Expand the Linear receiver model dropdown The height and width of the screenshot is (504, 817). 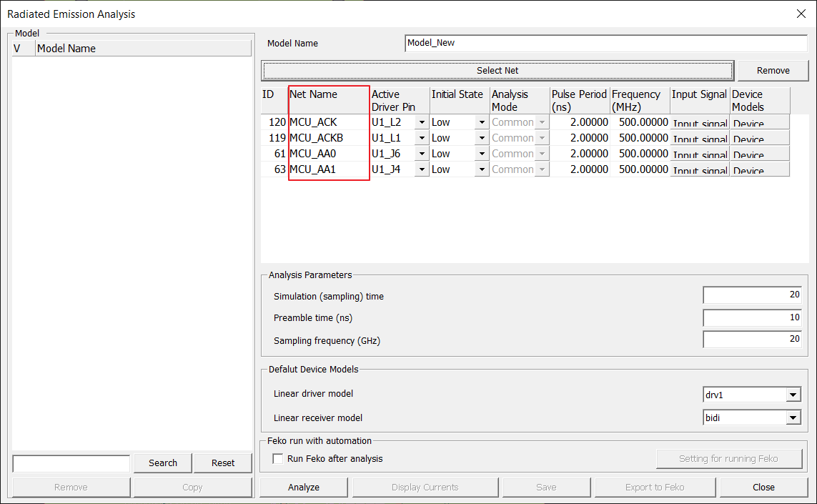pyautogui.click(x=793, y=417)
